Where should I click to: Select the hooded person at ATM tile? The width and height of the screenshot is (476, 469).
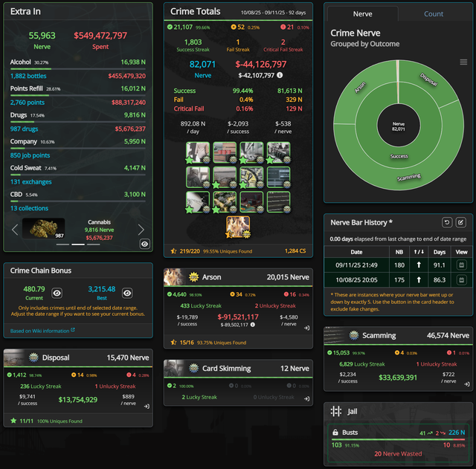(198, 177)
